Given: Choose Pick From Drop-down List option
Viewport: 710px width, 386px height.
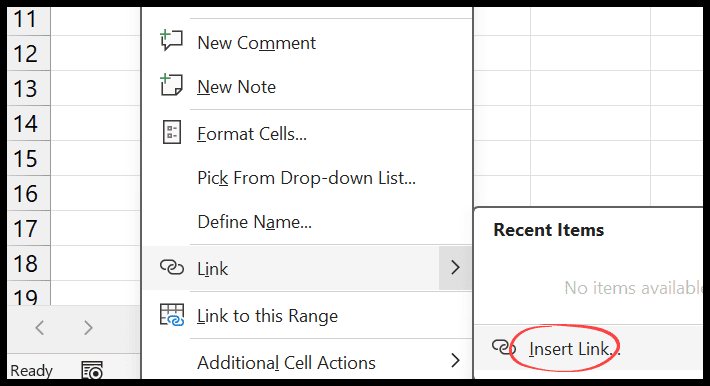Looking at the screenshot, I should pos(307,178).
